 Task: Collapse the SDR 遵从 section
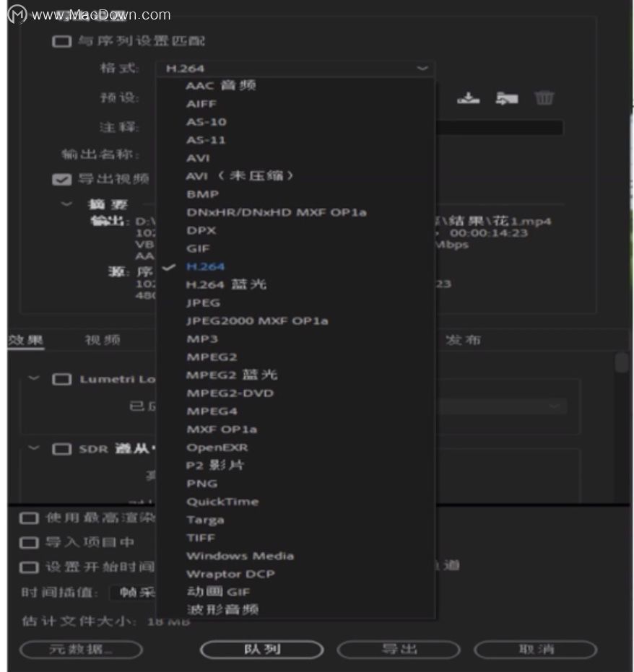point(33,448)
